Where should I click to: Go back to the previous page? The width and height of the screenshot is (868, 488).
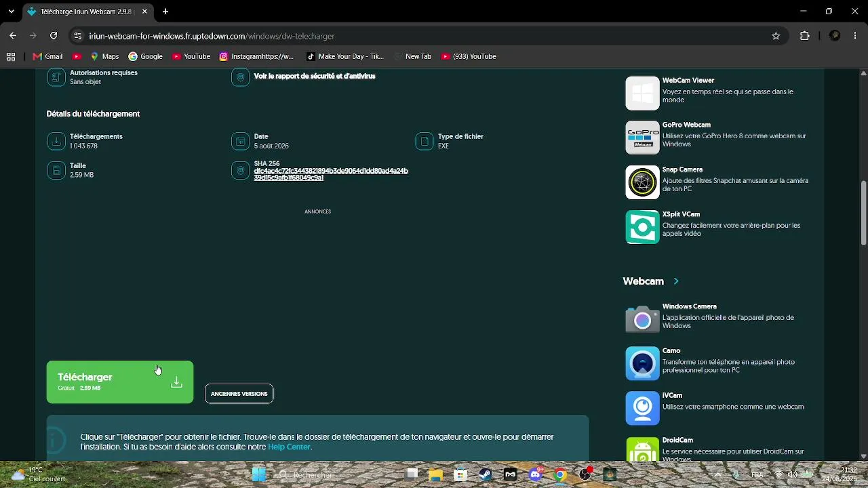coord(13,36)
